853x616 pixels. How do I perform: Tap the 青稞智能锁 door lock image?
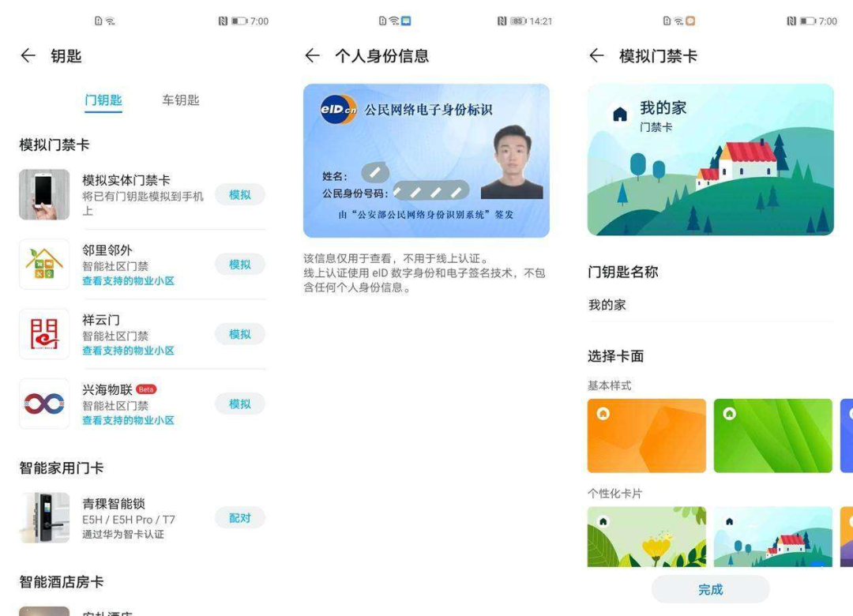44,517
